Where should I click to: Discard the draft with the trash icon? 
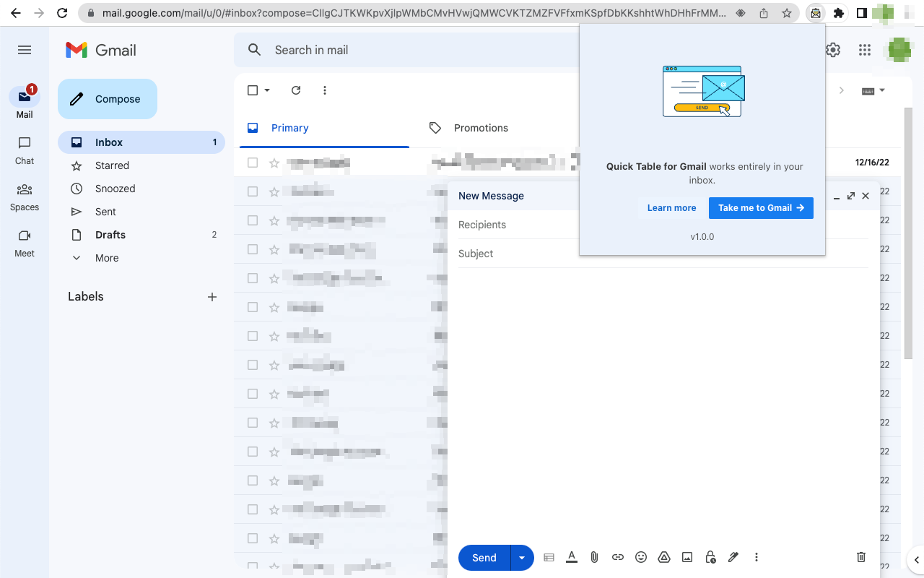[860, 556]
